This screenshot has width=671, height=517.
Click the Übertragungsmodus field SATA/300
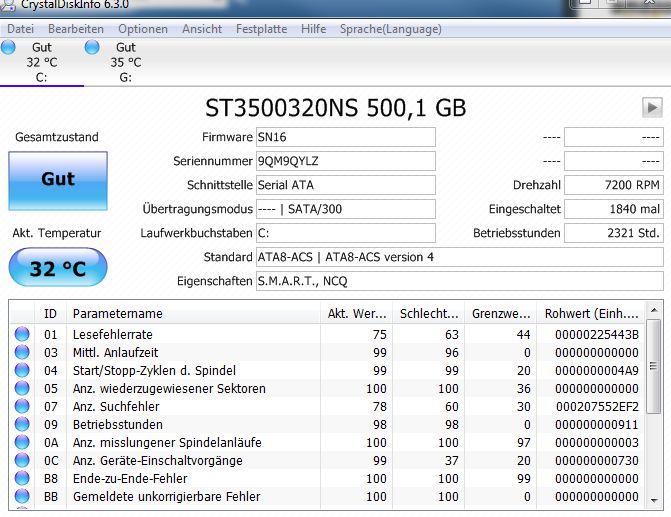pyautogui.click(x=346, y=209)
